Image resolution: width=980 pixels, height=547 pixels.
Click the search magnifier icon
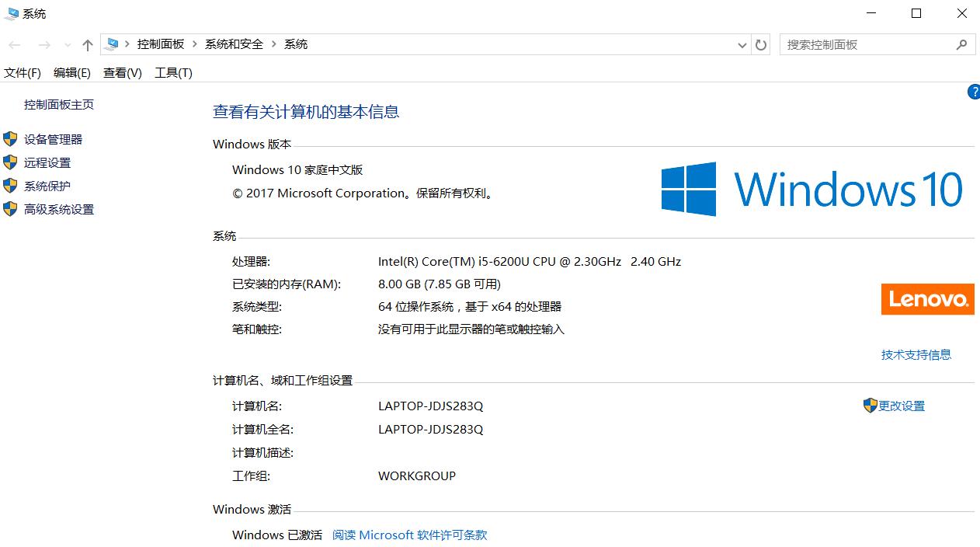(961, 44)
